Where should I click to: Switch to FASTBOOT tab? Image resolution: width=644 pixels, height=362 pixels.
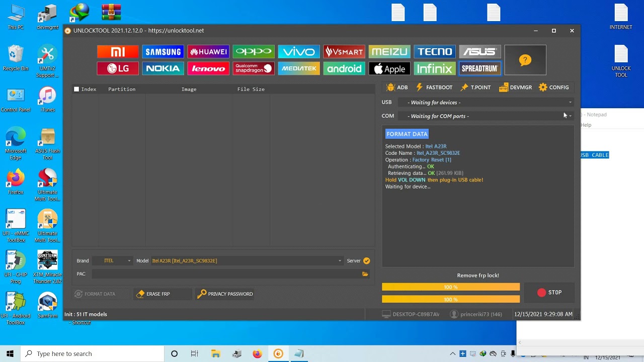point(434,87)
